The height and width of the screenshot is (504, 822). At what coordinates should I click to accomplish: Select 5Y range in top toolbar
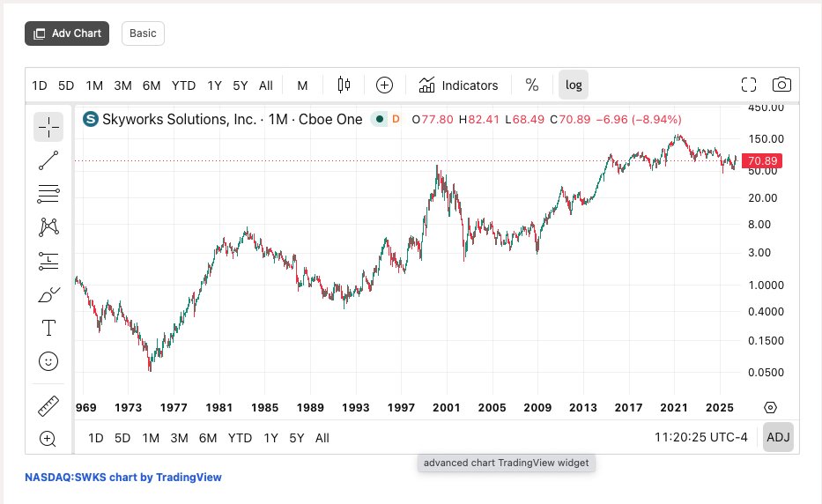[x=241, y=85]
